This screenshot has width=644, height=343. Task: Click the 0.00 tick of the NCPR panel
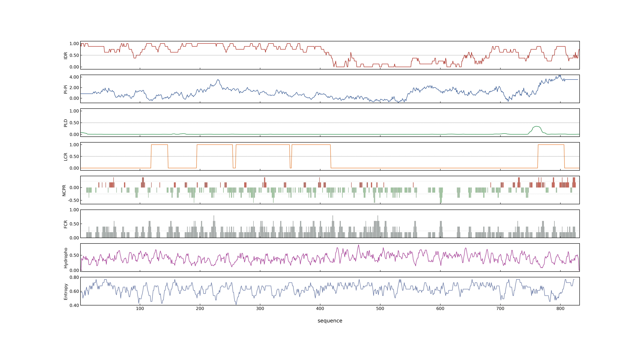[x=74, y=188]
